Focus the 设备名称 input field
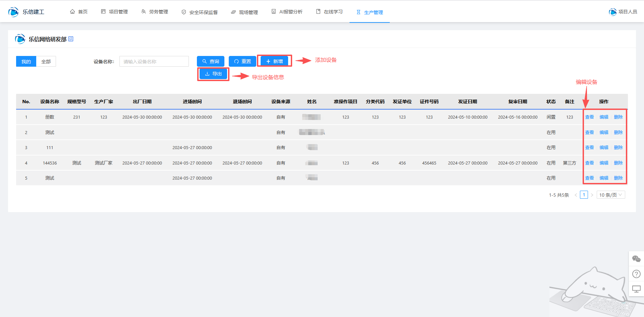Image resolution: width=644 pixels, height=317 pixels. [154, 61]
